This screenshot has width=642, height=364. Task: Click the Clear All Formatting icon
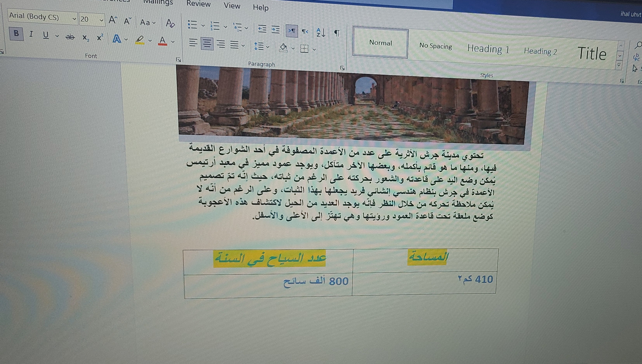[x=170, y=23]
